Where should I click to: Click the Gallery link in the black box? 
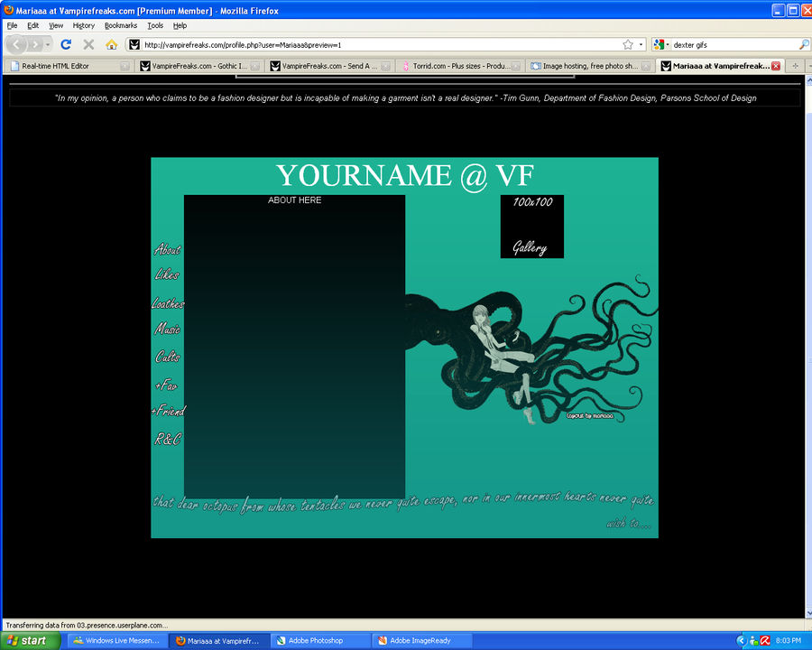click(530, 247)
